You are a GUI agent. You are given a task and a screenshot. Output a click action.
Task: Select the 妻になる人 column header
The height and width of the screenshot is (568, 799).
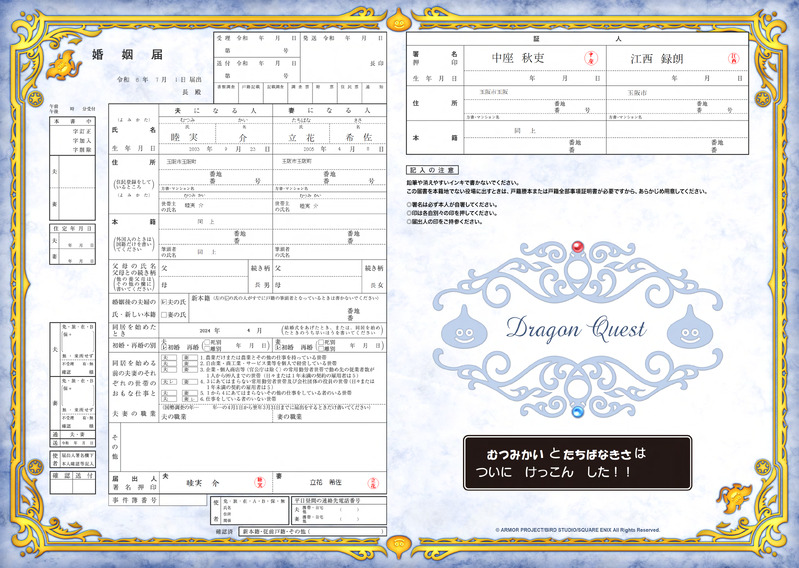(330, 111)
